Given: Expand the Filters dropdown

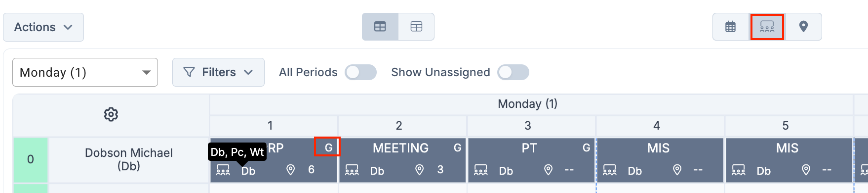Looking at the screenshot, I should [218, 72].
